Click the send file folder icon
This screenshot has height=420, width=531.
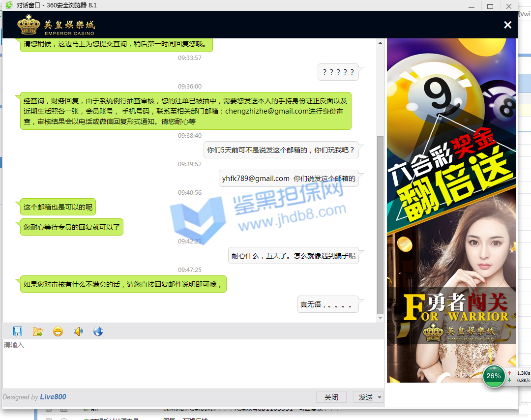(x=37, y=331)
